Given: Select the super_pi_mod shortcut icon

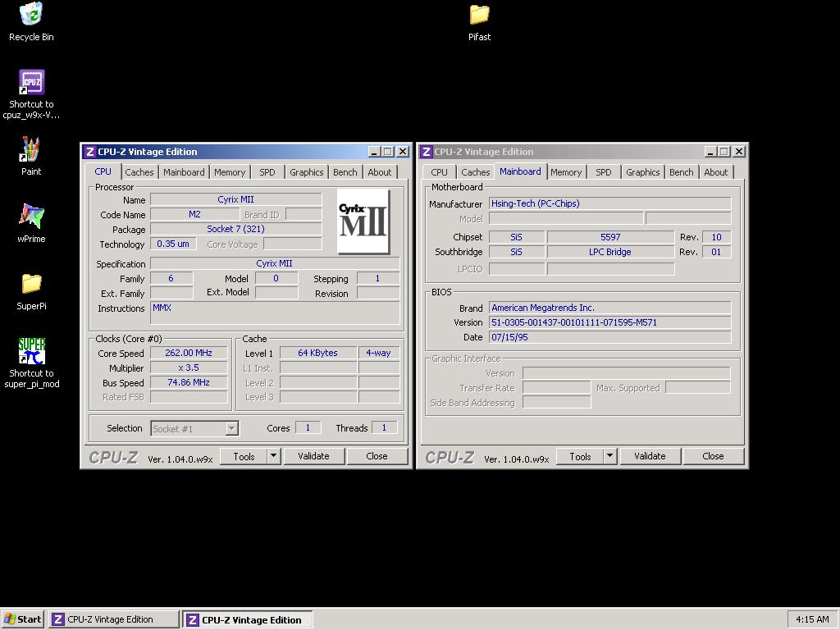Looking at the screenshot, I should coord(32,351).
